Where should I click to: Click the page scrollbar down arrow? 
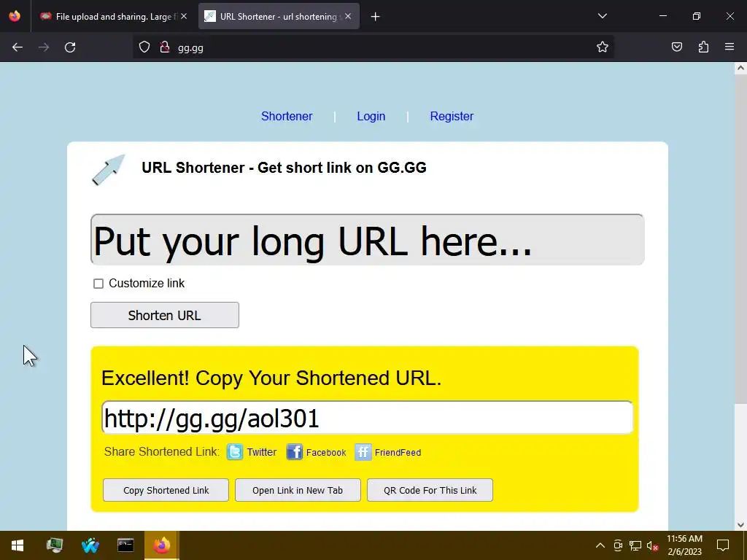pyautogui.click(x=740, y=525)
